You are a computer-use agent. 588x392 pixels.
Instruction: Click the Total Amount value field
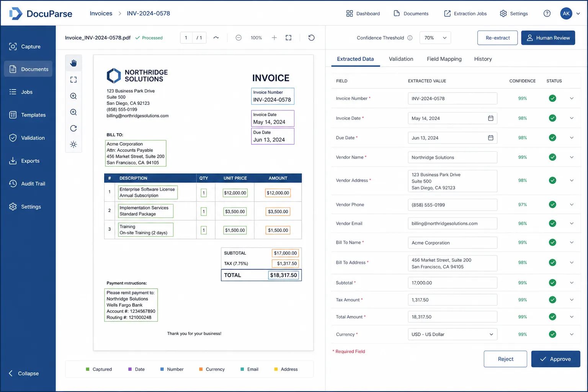click(452, 317)
